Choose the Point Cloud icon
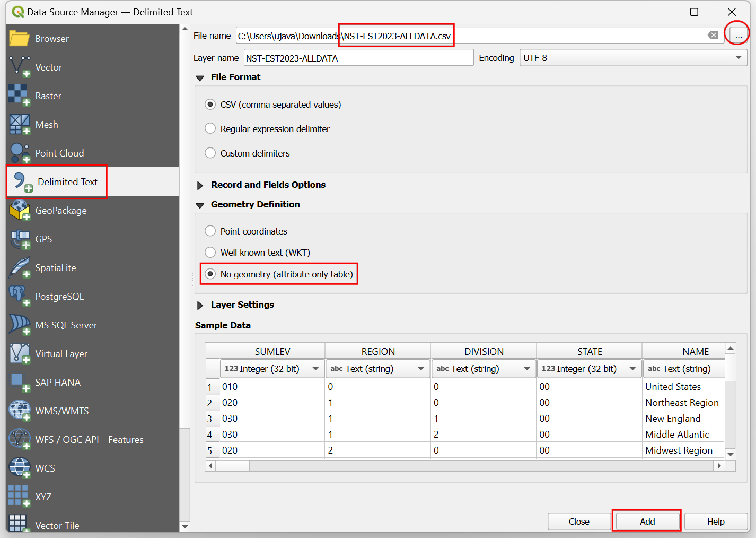This screenshot has width=756, height=538. click(x=20, y=153)
